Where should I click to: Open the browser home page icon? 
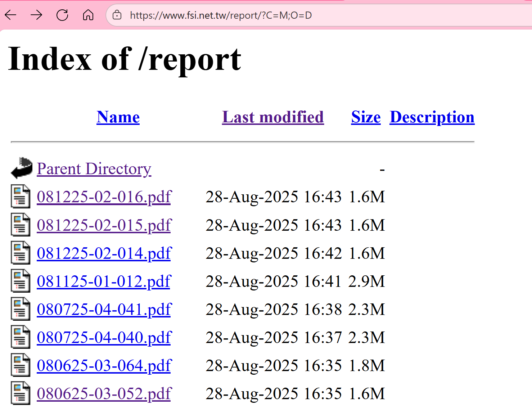click(x=88, y=15)
